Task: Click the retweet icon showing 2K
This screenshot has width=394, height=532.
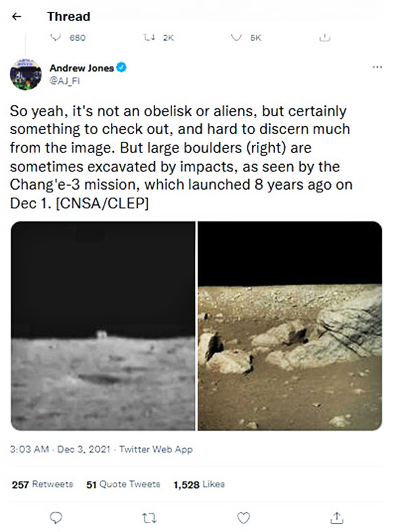Action: pyautogui.click(x=148, y=38)
